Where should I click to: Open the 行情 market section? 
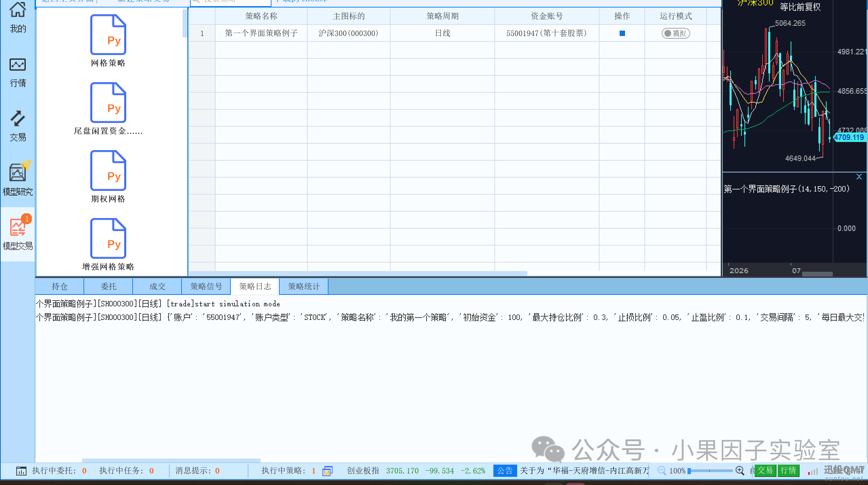[x=18, y=73]
